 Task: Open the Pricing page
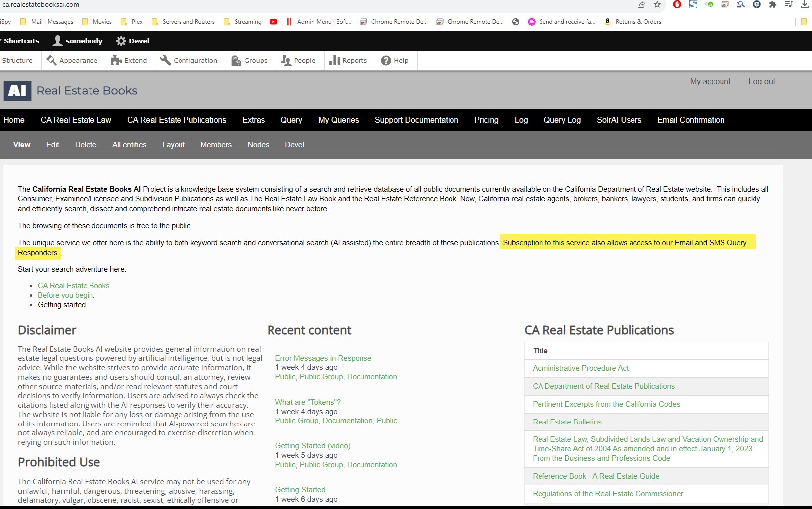486,120
